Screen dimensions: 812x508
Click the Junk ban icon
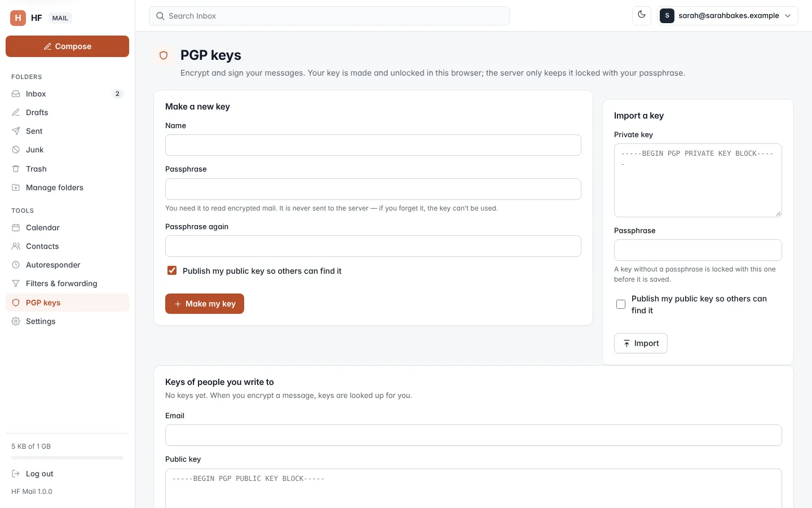pos(16,150)
